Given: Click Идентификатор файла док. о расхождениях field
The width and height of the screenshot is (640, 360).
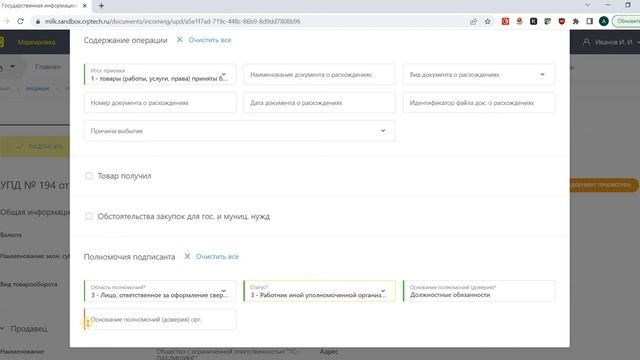Looking at the screenshot, I should coord(479,103).
